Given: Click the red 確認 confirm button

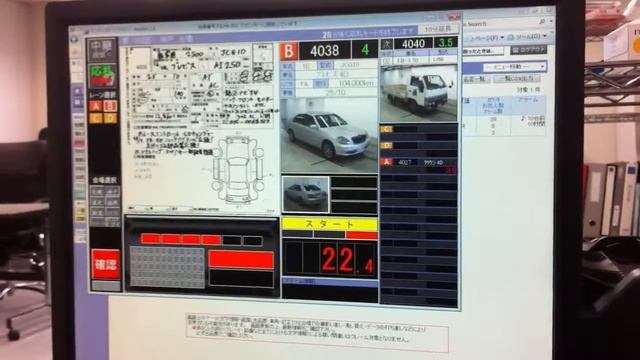Looking at the screenshot, I should 106,264.
